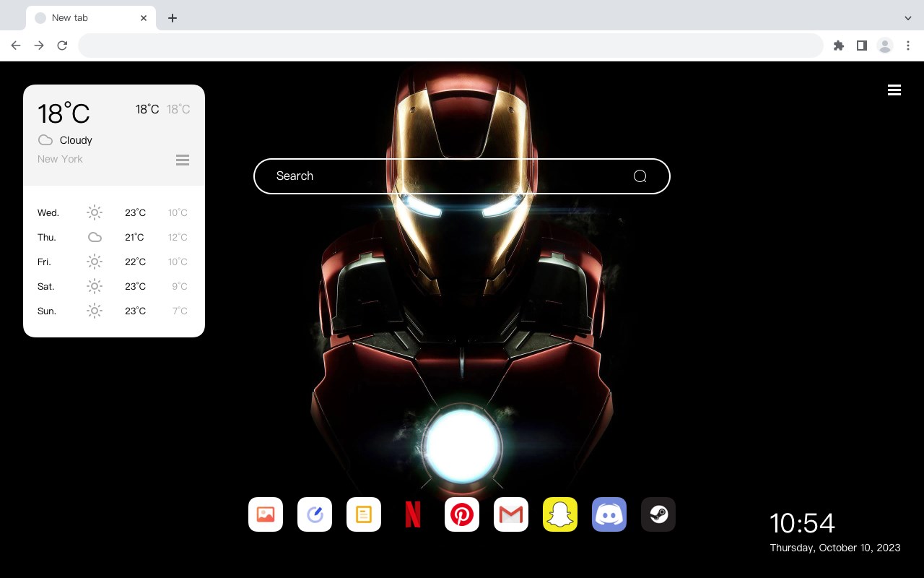Click Thursday's high of 21°C
The width and height of the screenshot is (924, 578).
(x=134, y=237)
